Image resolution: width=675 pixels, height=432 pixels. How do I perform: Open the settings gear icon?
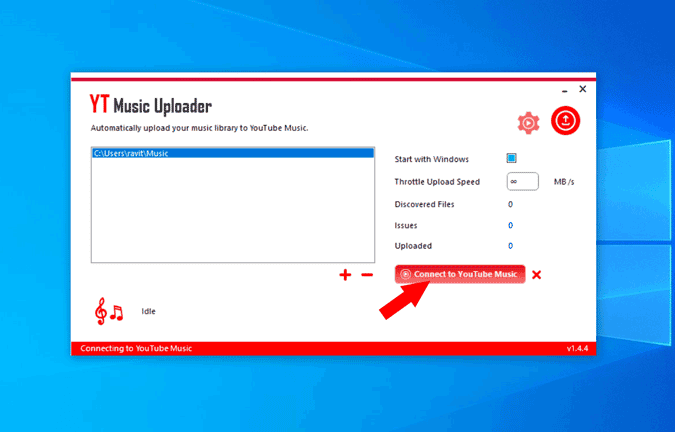coord(528,123)
